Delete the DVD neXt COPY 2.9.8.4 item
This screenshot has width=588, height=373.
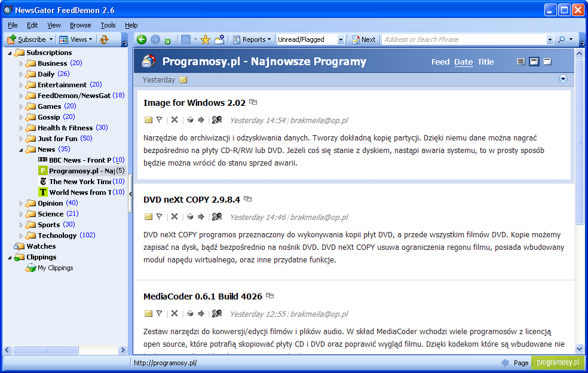click(174, 216)
